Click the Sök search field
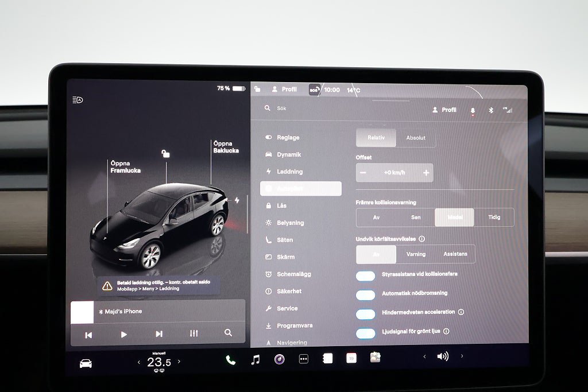This screenshot has width=588, height=392. click(x=310, y=108)
